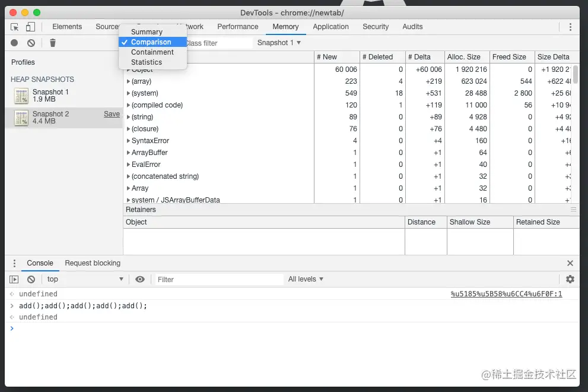
Task: Open the Request blocking drawer tab
Action: pyautogui.click(x=93, y=263)
